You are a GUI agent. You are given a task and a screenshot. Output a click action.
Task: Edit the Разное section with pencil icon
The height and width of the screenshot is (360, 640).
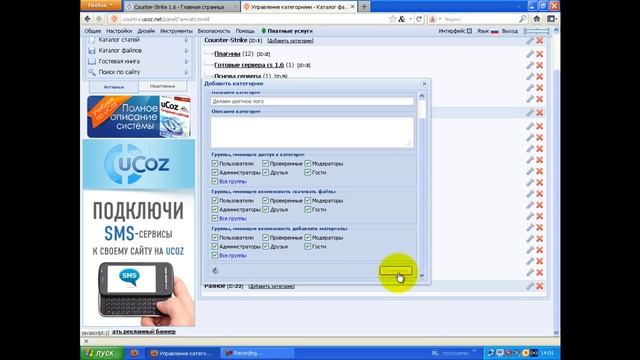click(530, 286)
